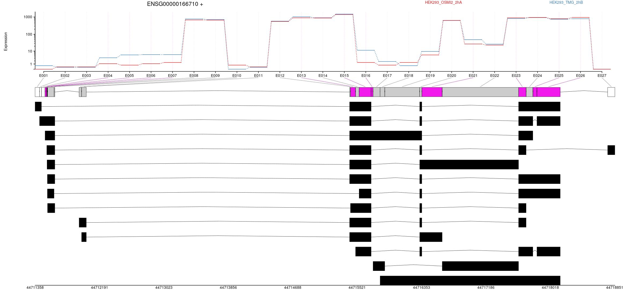Select the HEK293_TMG_2hB legend label
This screenshot has height=292, width=644.
566,2
